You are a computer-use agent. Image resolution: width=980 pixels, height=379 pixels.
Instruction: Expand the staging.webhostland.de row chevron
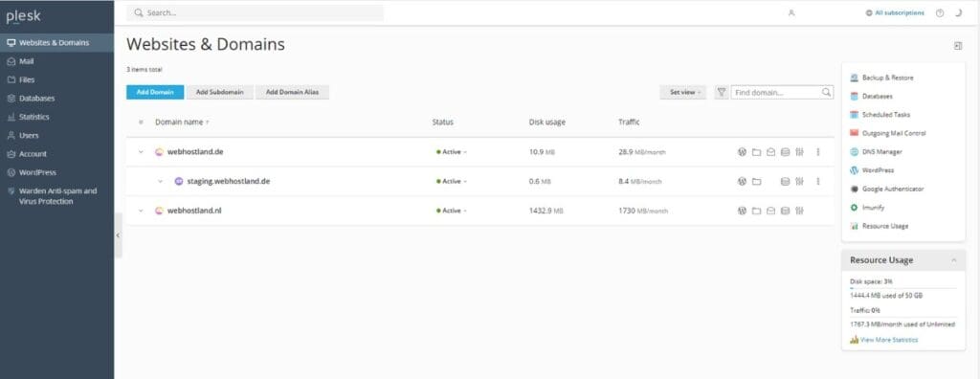tap(160, 182)
